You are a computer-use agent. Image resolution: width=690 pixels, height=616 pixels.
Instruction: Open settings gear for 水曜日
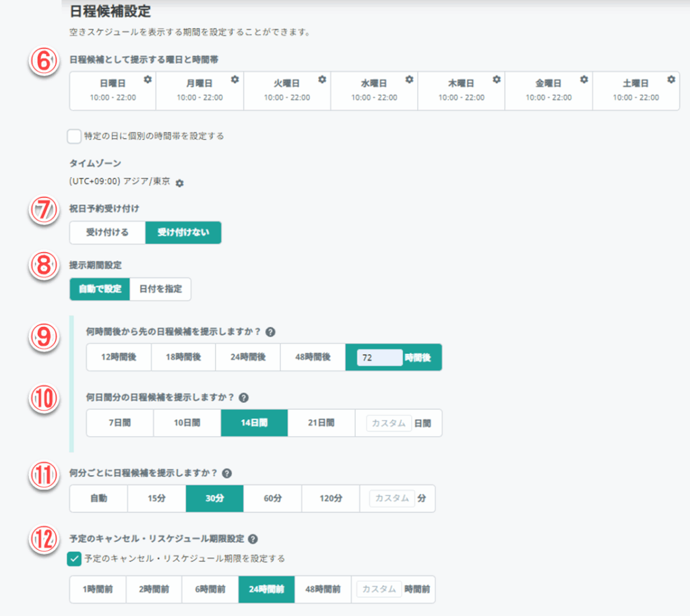click(409, 80)
